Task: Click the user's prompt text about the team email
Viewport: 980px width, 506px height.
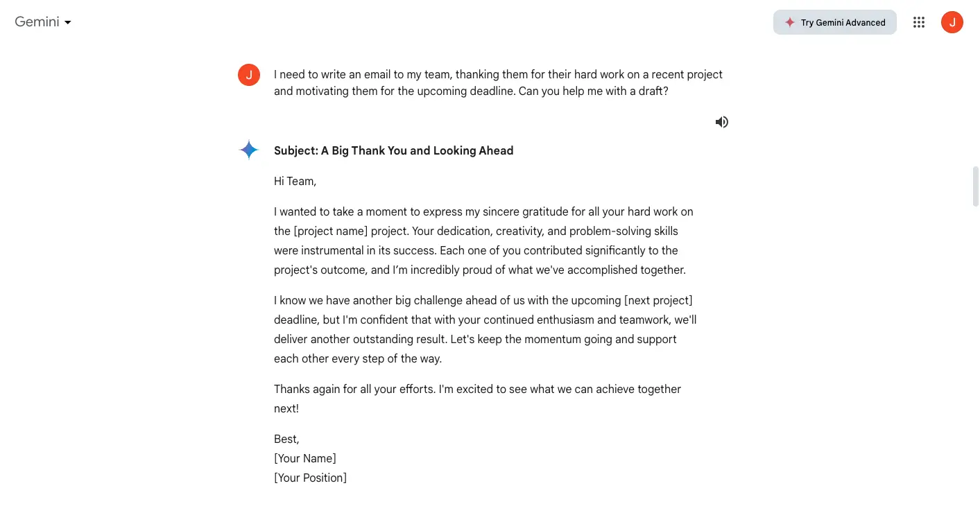Action: (x=498, y=82)
